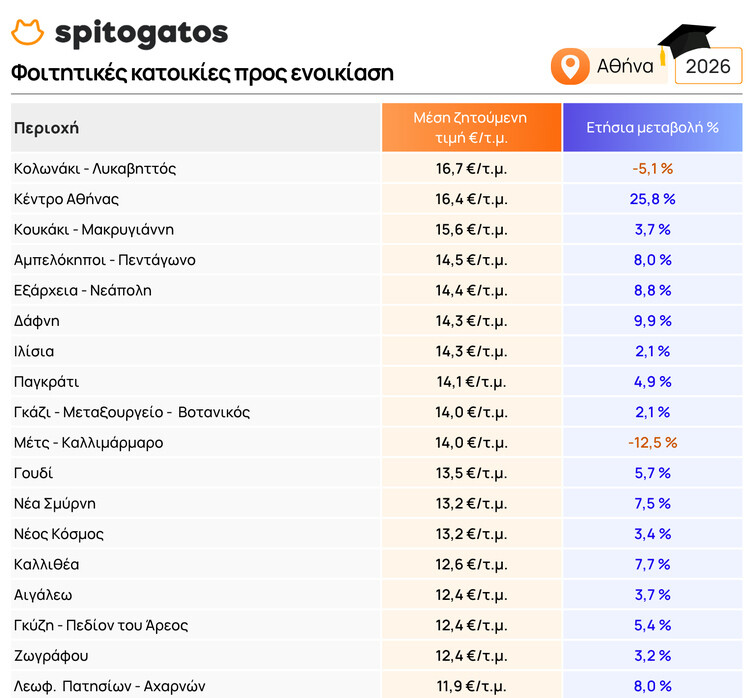Click the orange location pin icon

pyautogui.click(x=570, y=66)
